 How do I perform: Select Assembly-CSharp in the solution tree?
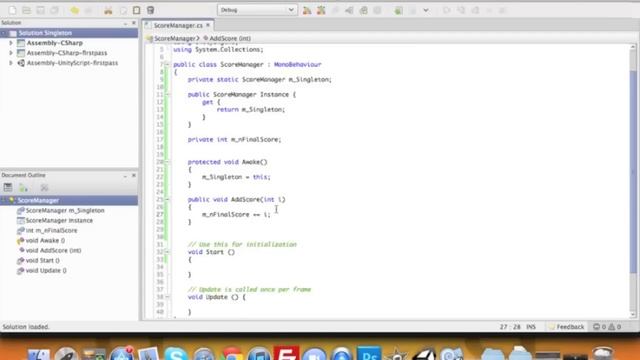(x=55, y=43)
